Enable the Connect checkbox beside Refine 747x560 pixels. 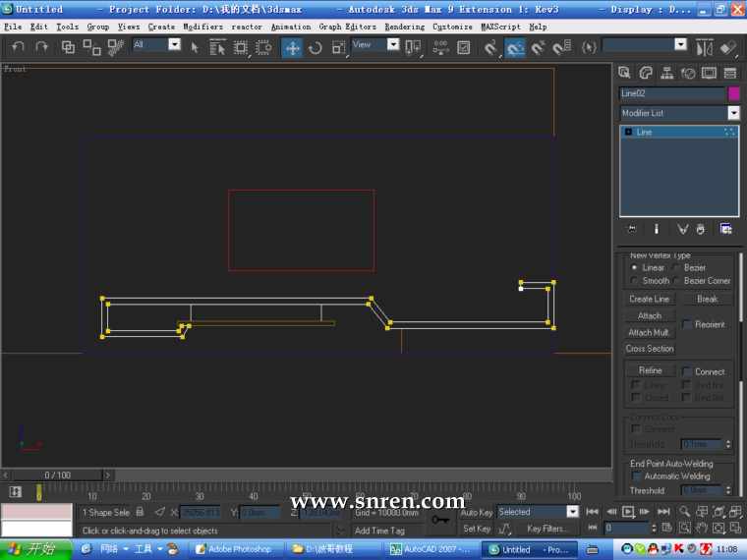[686, 371]
